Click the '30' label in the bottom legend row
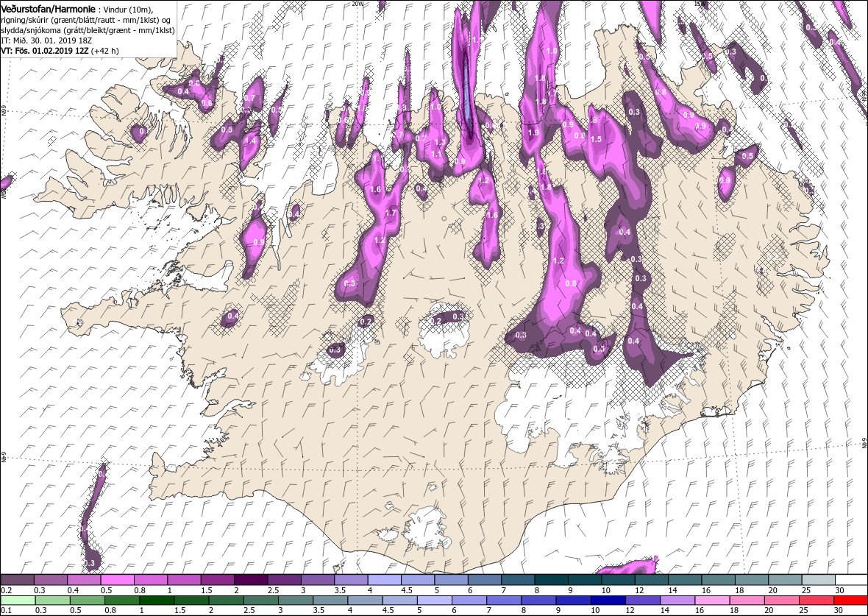The image size is (868, 616). pos(838,610)
